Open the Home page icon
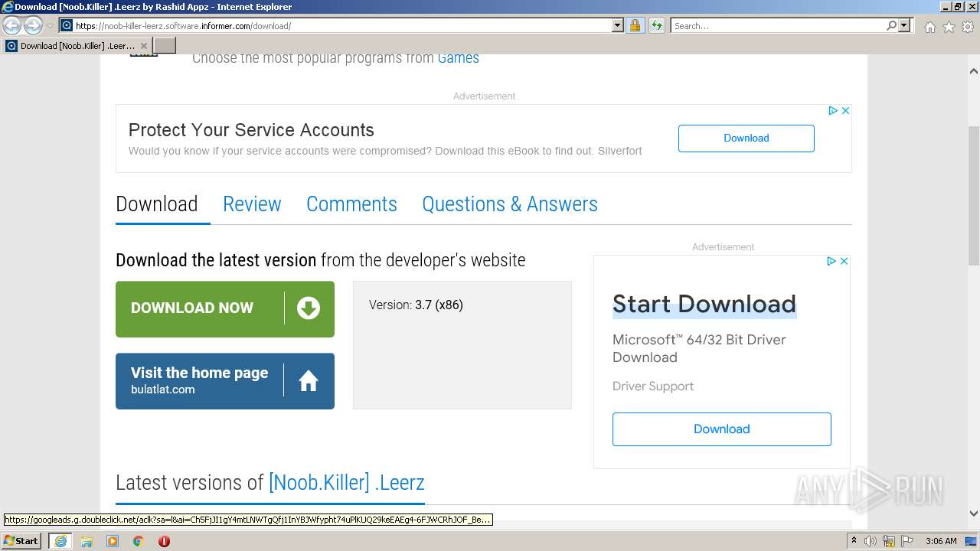Screen dimensions: 980x551 pos(929,27)
